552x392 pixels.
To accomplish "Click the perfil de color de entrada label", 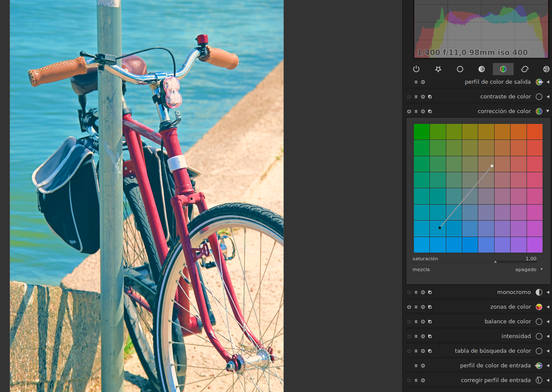I will [495, 366].
